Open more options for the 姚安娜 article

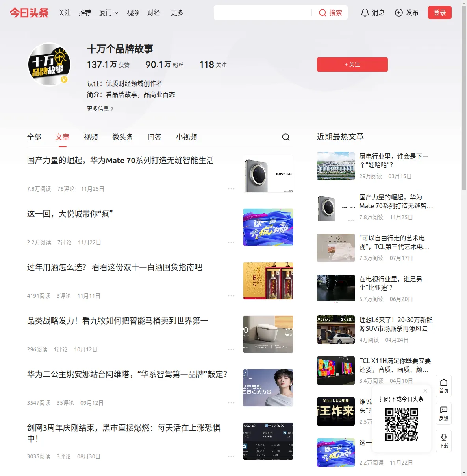[231, 403]
